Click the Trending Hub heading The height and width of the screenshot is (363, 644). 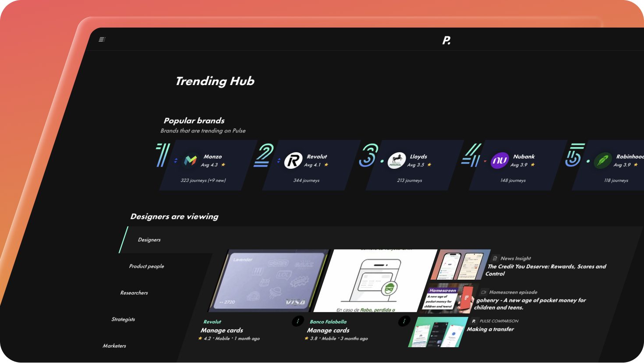pos(215,81)
